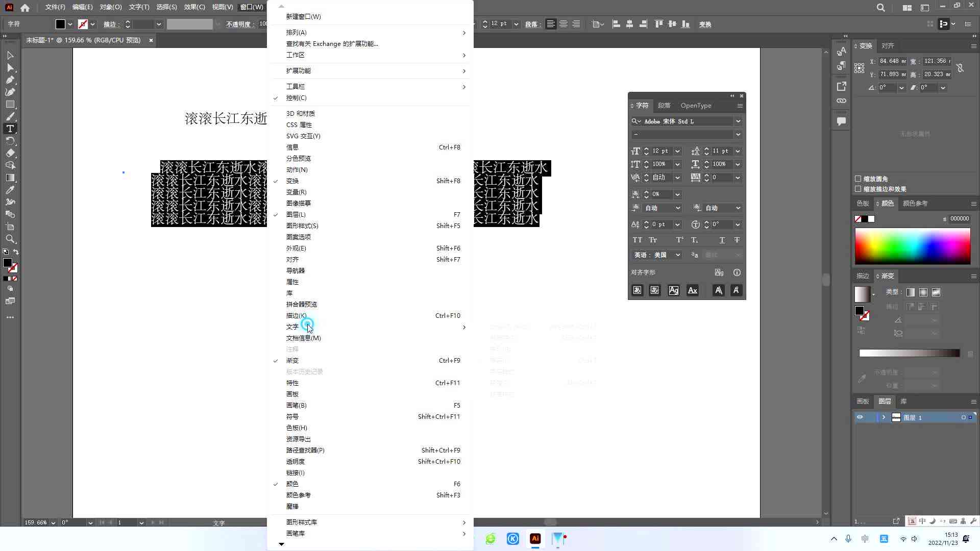Toggle 控制(C) menu item

tap(371, 98)
